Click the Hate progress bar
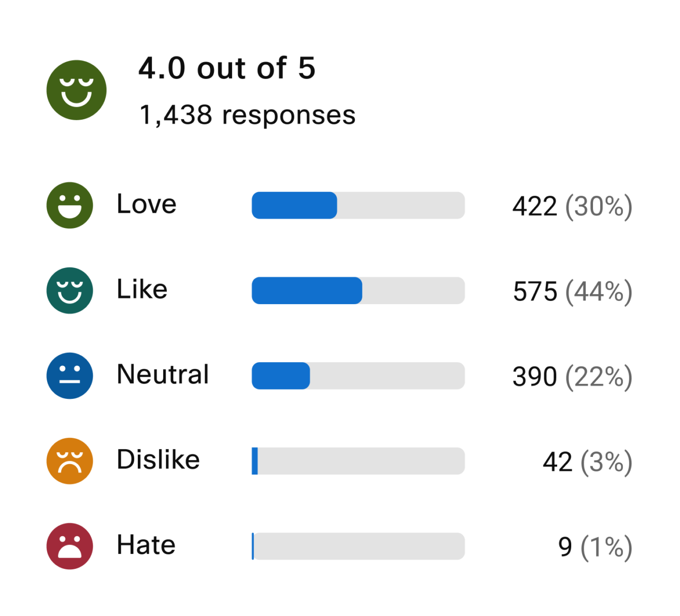Image resolution: width=680 pixels, height=616 pixels. 358,546
